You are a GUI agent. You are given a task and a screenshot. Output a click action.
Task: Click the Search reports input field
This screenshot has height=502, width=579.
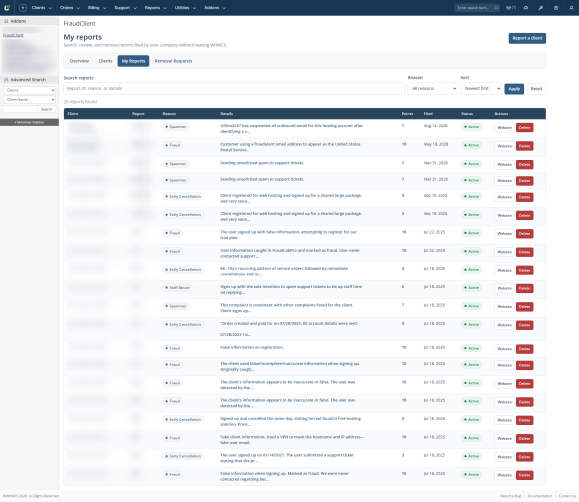(234, 89)
